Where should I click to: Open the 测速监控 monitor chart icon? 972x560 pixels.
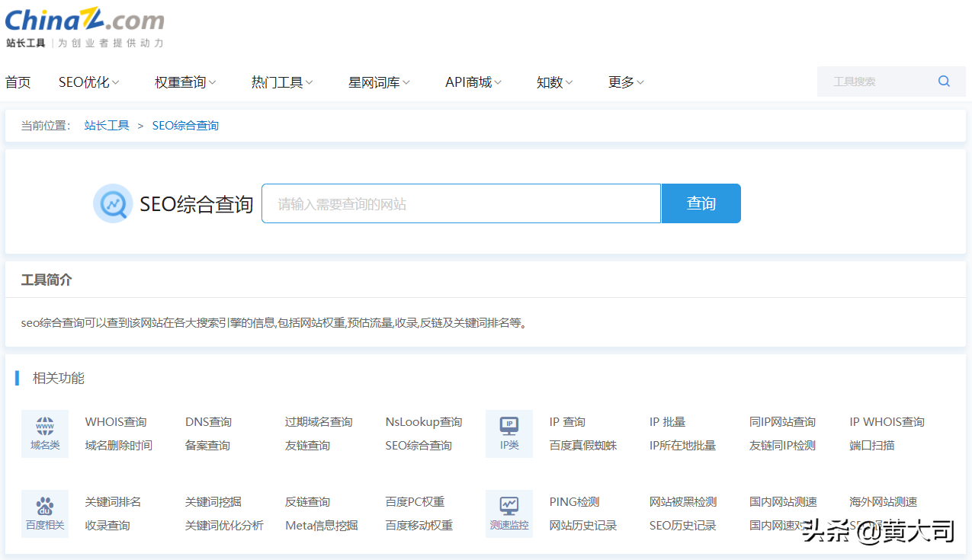[x=508, y=507]
